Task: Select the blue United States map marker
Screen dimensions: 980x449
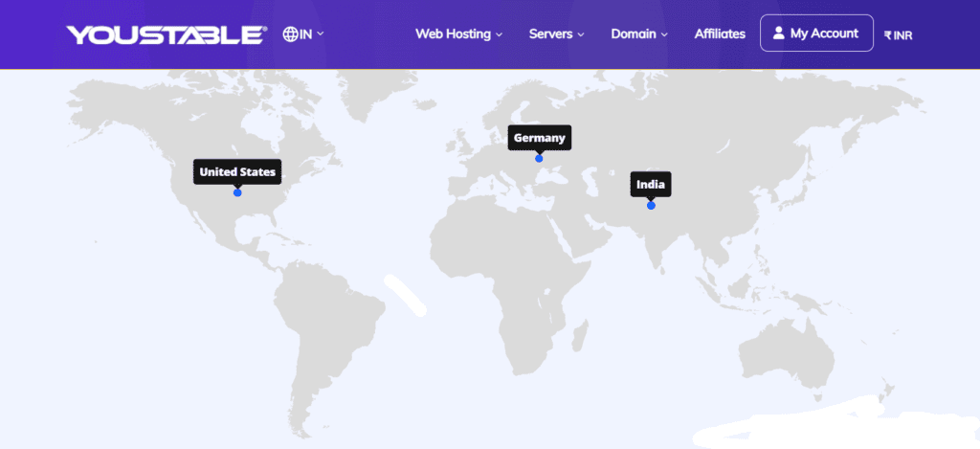Action: click(237, 192)
